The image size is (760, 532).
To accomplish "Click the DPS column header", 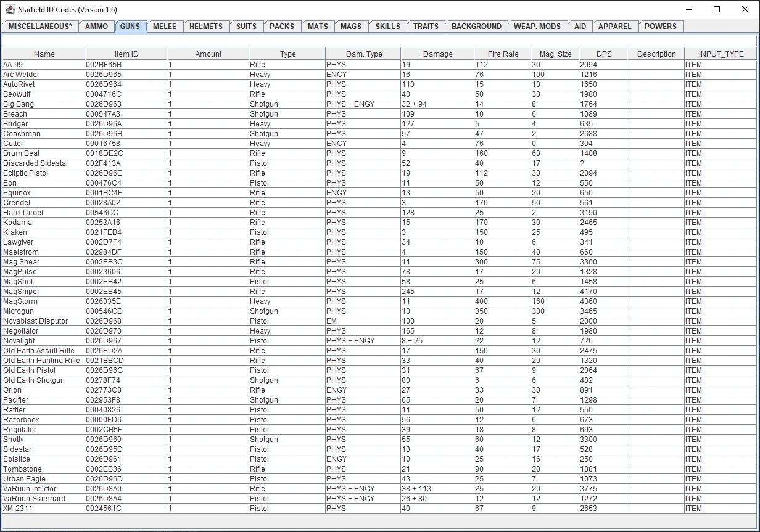I will click(604, 54).
